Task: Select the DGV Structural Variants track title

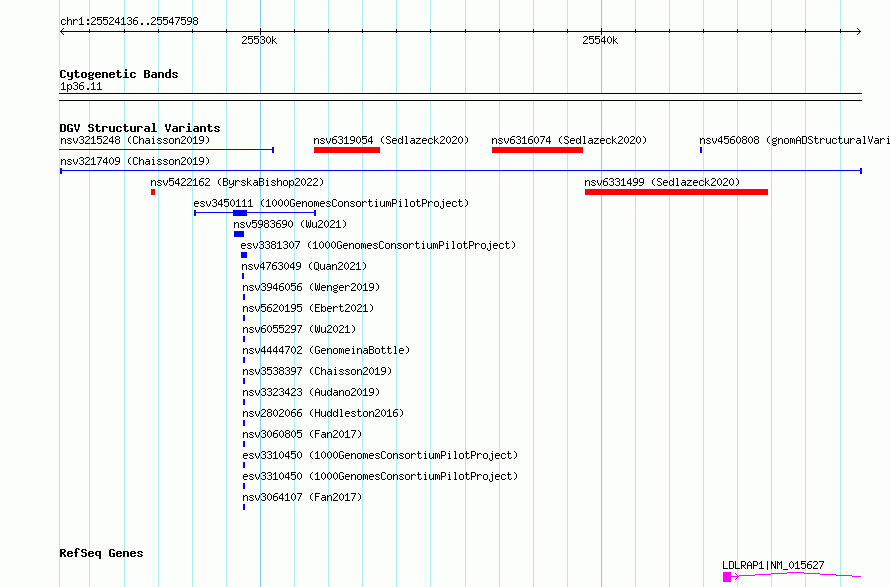Action: tap(140, 128)
